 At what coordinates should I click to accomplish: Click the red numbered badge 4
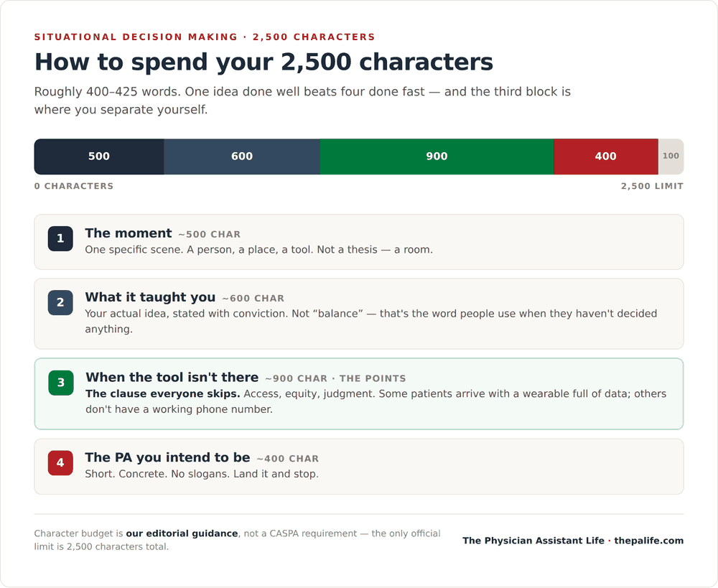[x=60, y=463]
